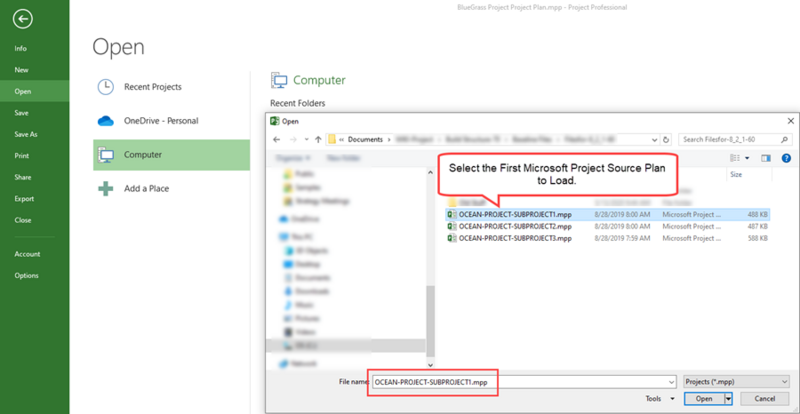This screenshot has width=800, height=414.
Task: Click the Documents breadcrumb segment
Action: pyautogui.click(x=365, y=139)
